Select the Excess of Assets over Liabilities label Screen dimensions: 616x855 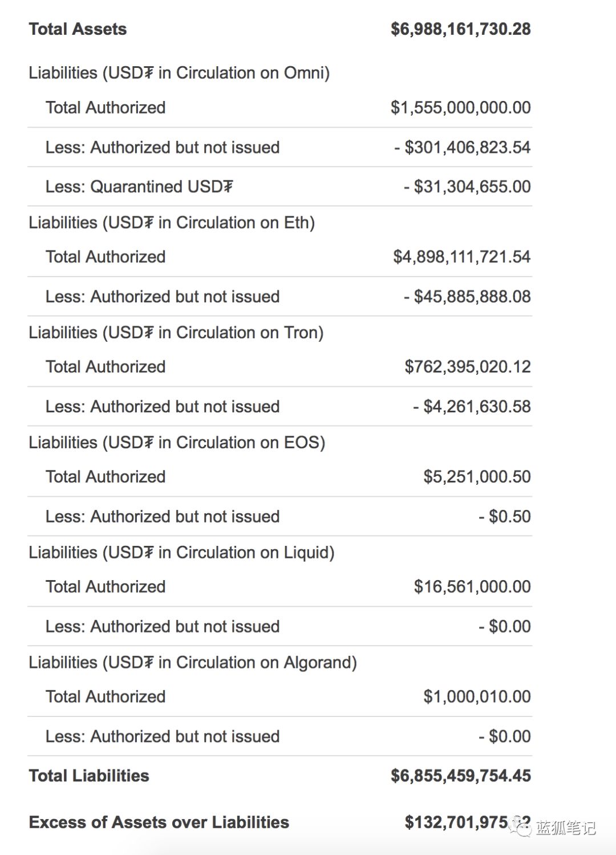[159, 822]
